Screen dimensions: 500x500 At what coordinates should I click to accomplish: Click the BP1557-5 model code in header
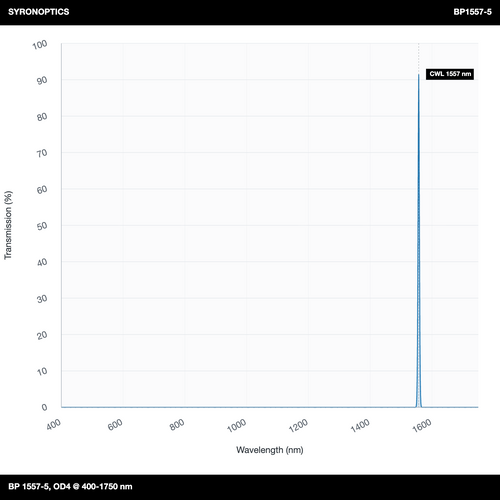472,12
